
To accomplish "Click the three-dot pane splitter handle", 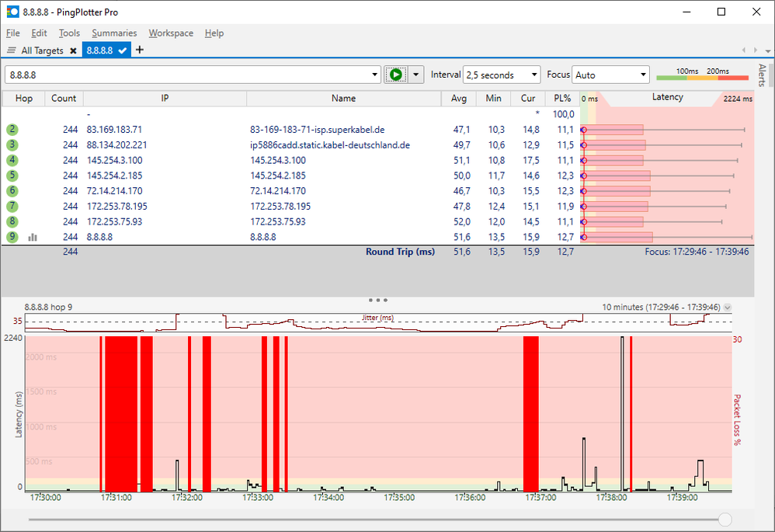I will pyautogui.click(x=378, y=300).
